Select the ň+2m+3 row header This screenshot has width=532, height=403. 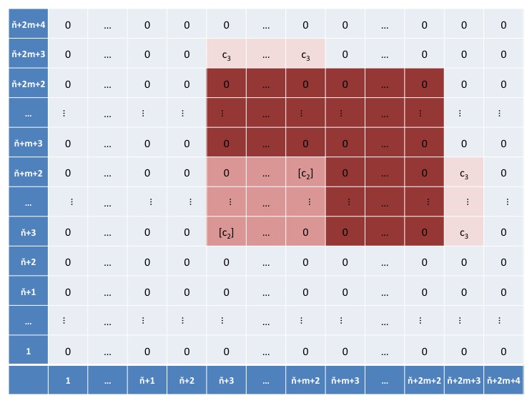28,54
